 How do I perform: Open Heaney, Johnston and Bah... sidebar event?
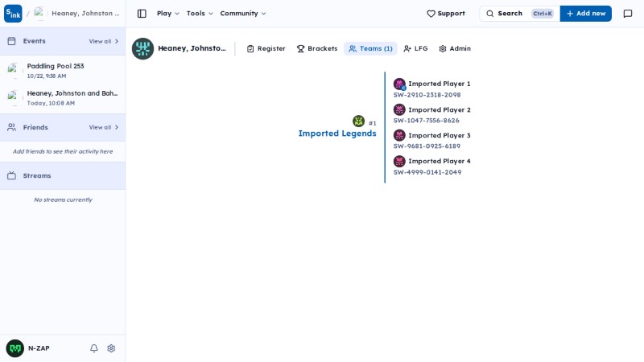point(63,97)
